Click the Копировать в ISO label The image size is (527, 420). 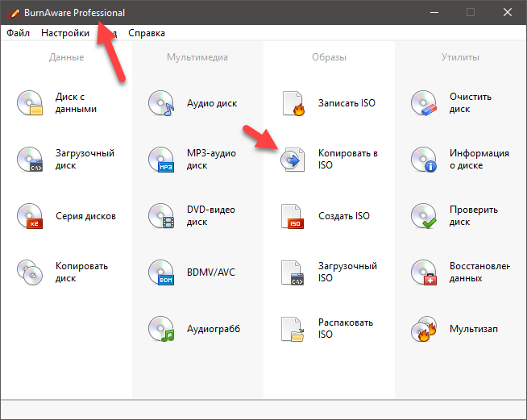tap(348, 159)
